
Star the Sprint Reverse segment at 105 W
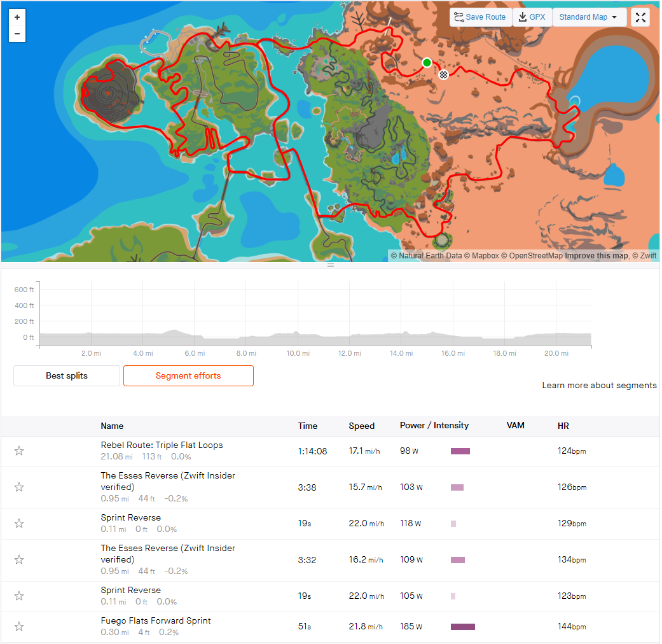pyautogui.click(x=19, y=596)
